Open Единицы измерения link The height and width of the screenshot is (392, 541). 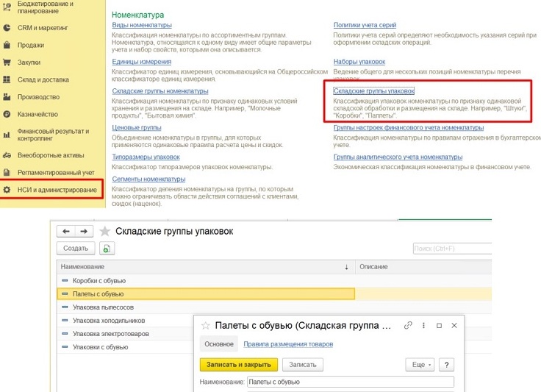click(141, 62)
